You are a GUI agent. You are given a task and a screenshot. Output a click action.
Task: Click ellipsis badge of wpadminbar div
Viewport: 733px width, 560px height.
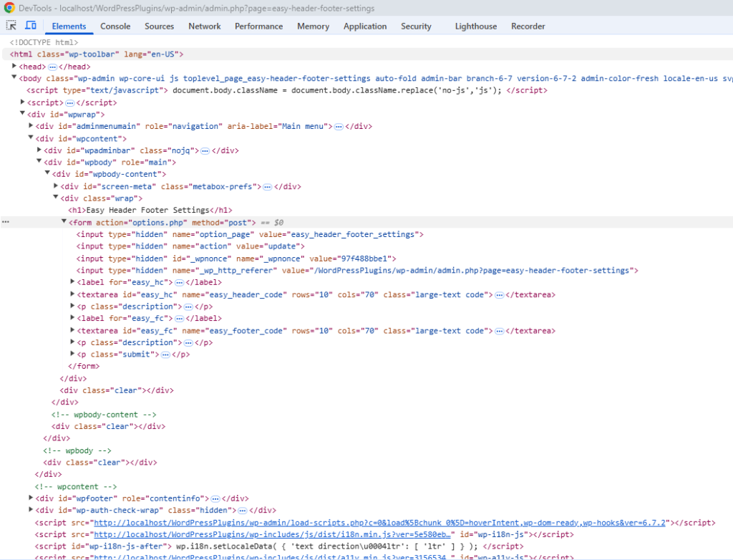coord(205,151)
